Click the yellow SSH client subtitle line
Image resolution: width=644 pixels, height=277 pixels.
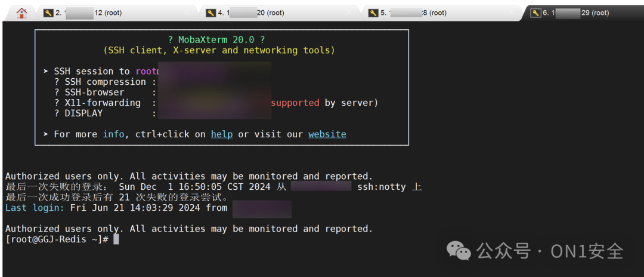coord(219,51)
